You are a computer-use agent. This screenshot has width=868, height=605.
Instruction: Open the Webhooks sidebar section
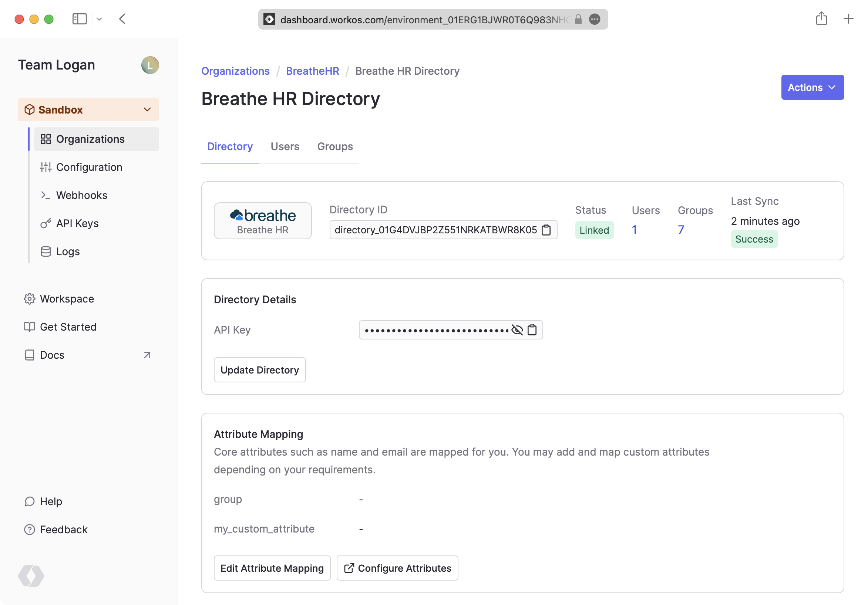point(82,195)
